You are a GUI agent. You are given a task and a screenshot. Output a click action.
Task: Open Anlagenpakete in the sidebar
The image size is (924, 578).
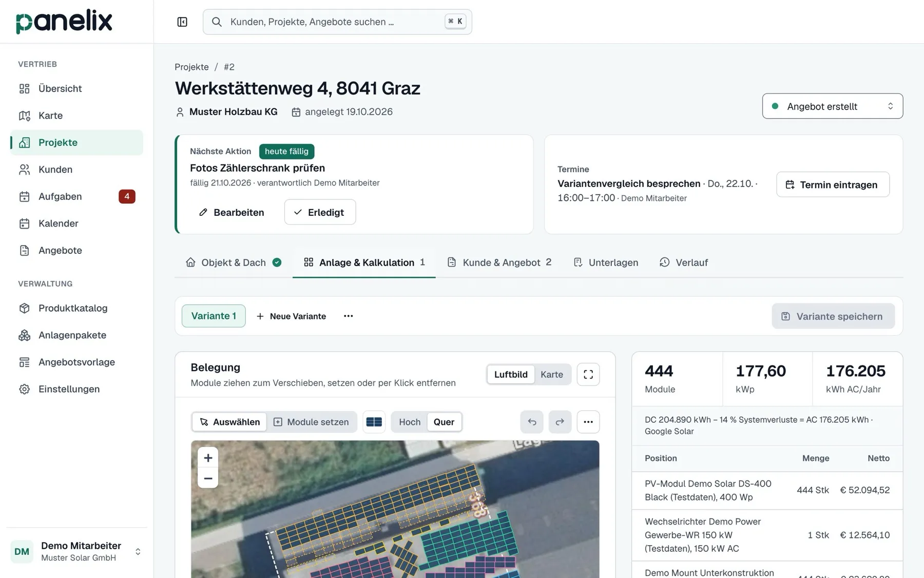76,335
